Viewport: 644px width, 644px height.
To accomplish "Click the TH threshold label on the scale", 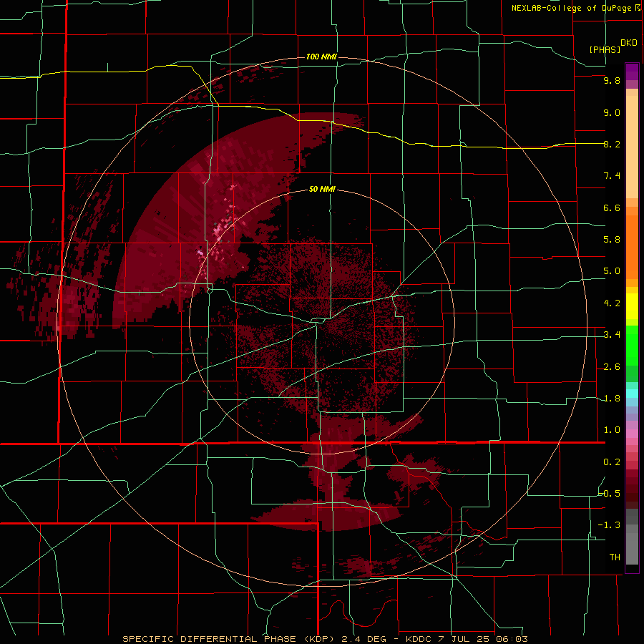I will pyautogui.click(x=615, y=557).
